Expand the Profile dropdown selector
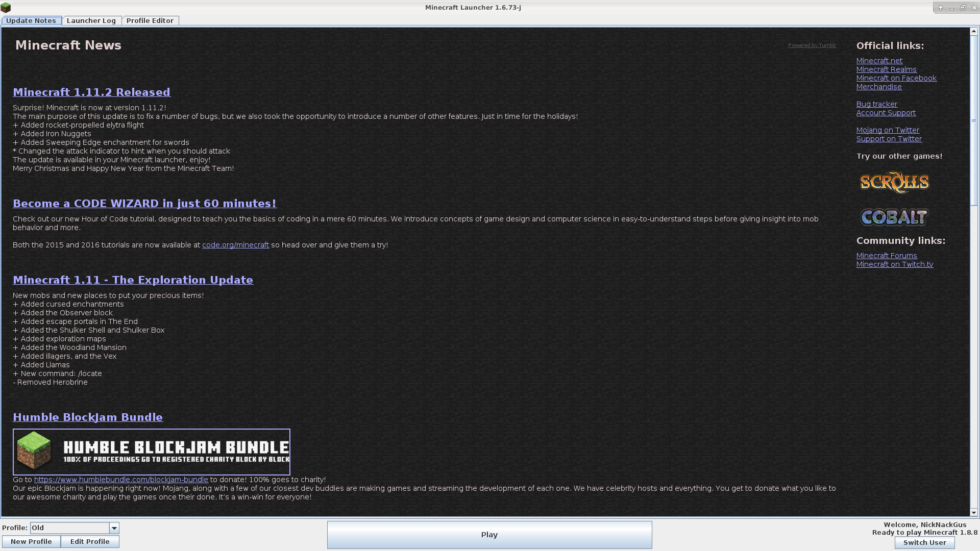 113,528
